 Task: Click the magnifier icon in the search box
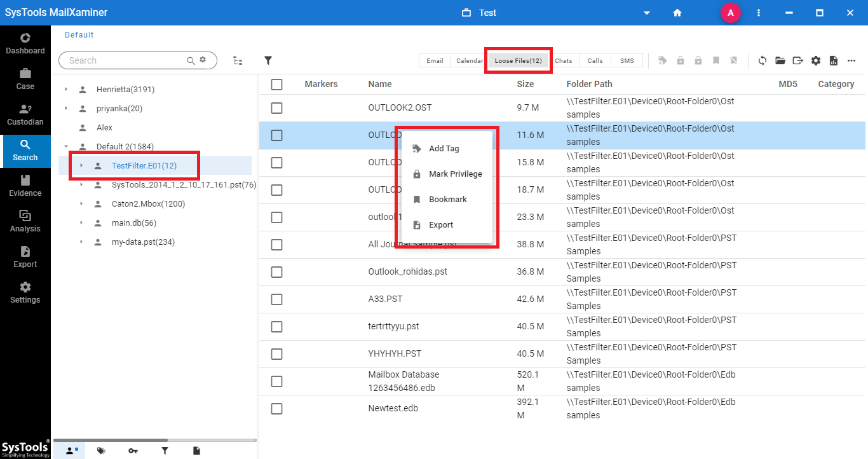click(191, 60)
